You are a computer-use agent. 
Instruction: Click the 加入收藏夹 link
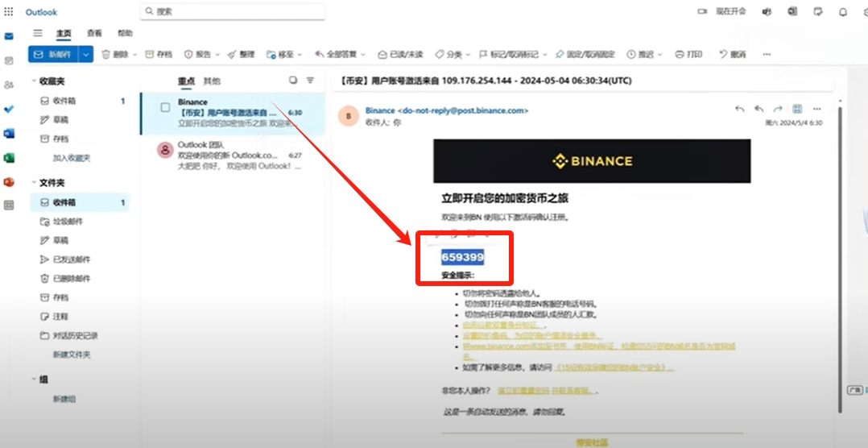pos(72,158)
